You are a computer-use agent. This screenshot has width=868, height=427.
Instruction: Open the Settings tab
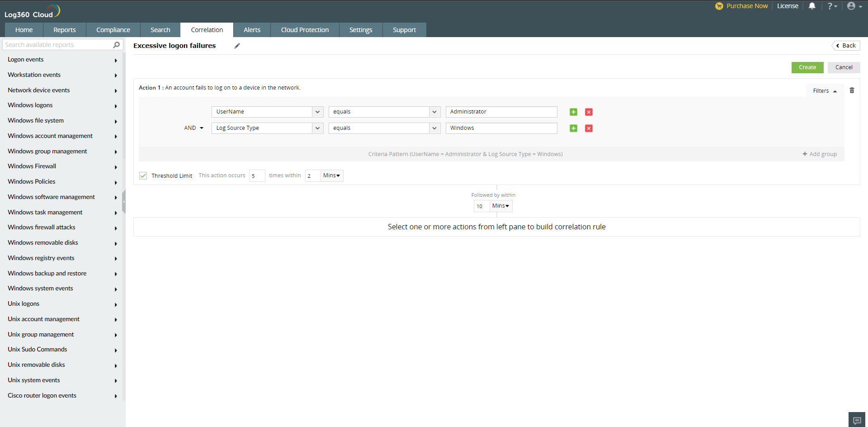(361, 30)
